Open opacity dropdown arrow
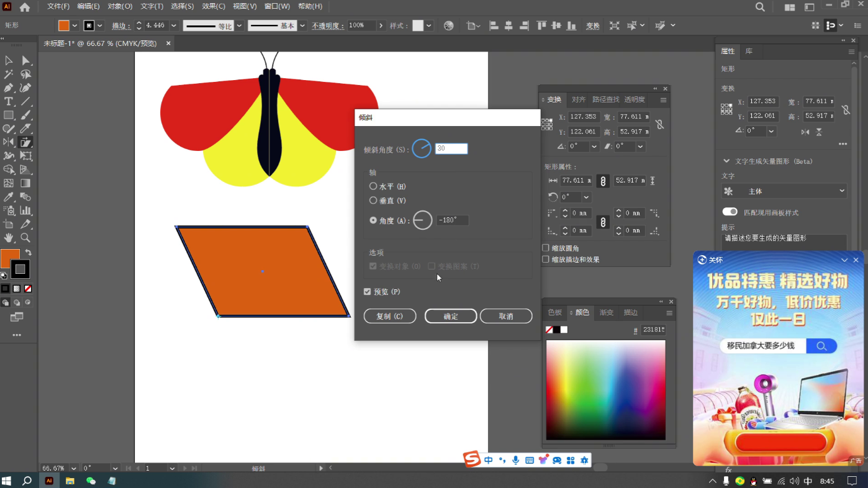The height and width of the screenshot is (488, 868). click(380, 25)
